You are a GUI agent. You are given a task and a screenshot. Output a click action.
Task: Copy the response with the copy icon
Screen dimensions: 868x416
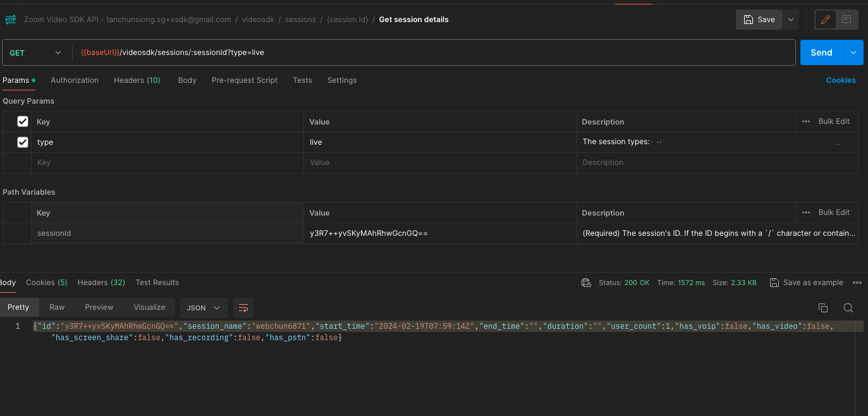click(823, 308)
